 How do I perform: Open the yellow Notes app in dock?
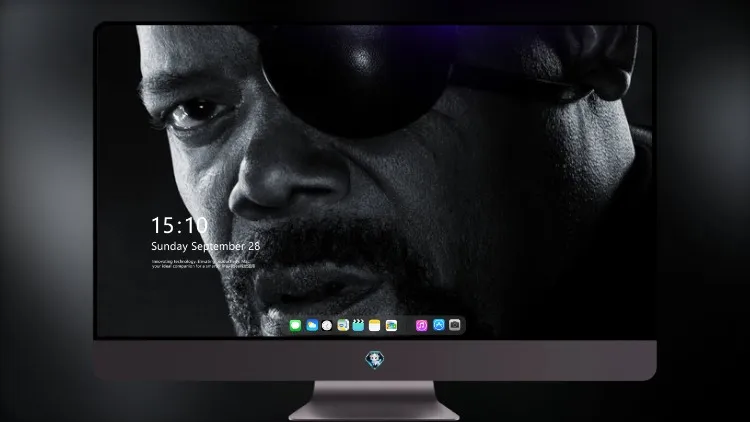coord(375,326)
